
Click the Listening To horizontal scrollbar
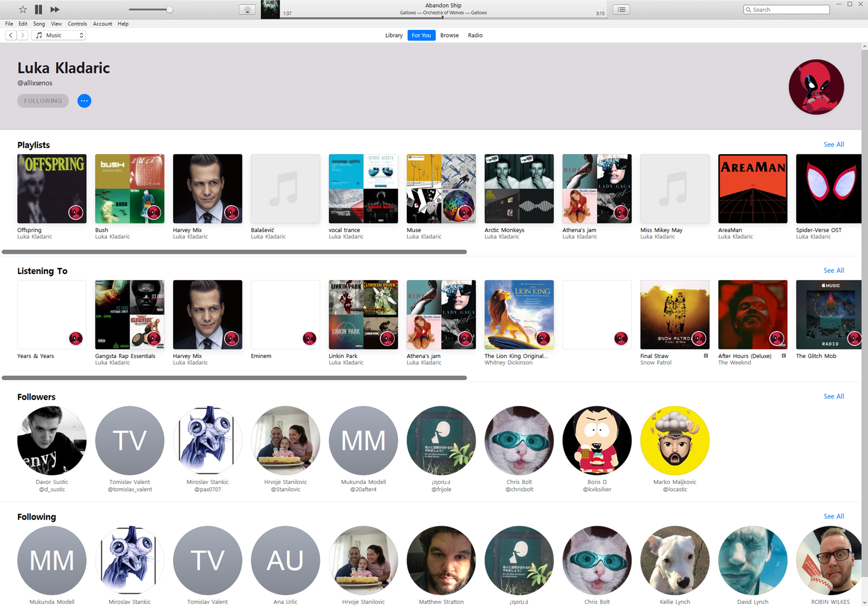click(234, 378)
